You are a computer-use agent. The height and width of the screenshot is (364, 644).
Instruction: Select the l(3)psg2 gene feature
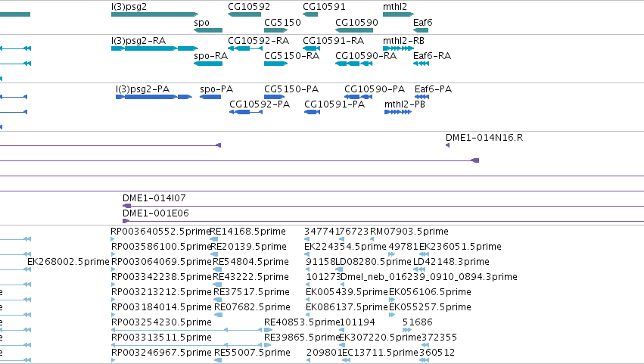click(154, 14)
